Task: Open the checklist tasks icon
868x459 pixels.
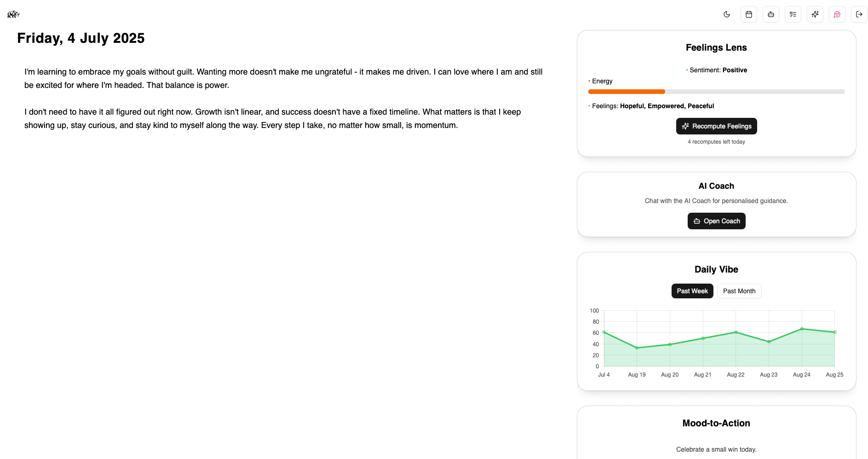Action: tap(793, 14)
